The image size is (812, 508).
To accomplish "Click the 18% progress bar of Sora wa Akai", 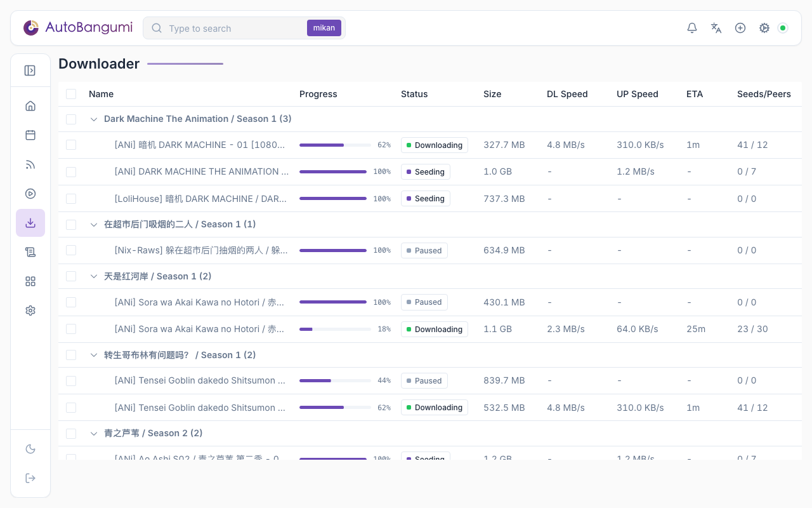I will click(x=335, y=329).
